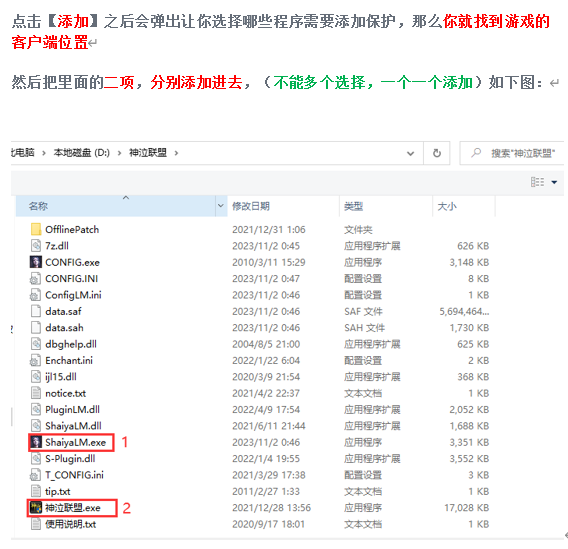
Task: Open the view options dropdown arrow
Action: click(554, 182)
